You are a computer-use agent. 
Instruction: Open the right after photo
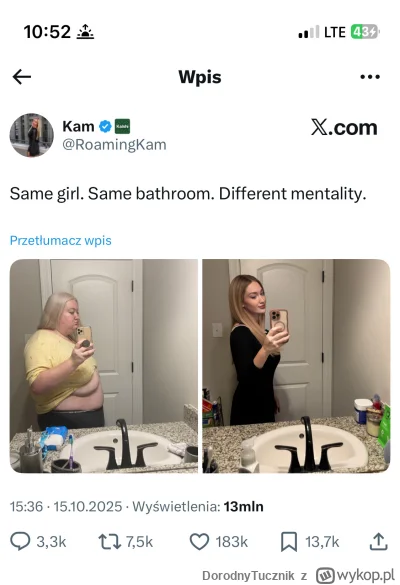point(296,366)
